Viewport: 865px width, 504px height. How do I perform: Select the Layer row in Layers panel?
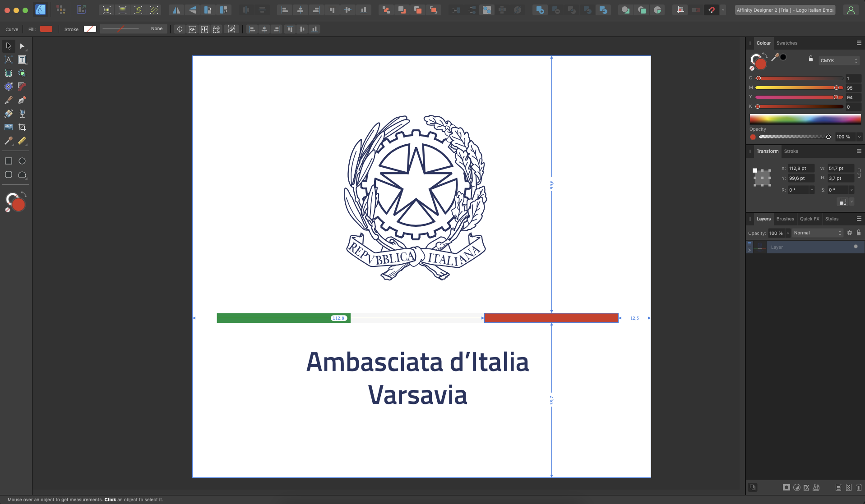pos(805,247)
